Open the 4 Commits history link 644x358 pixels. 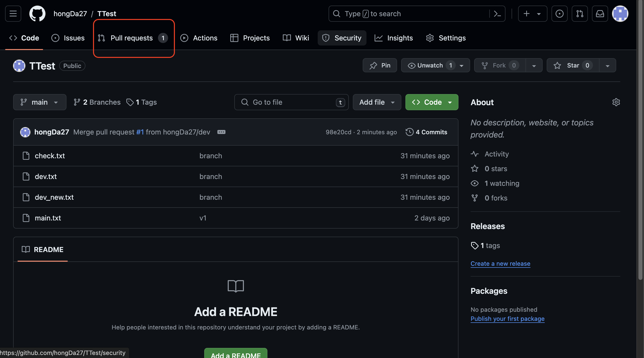(426, 132)
